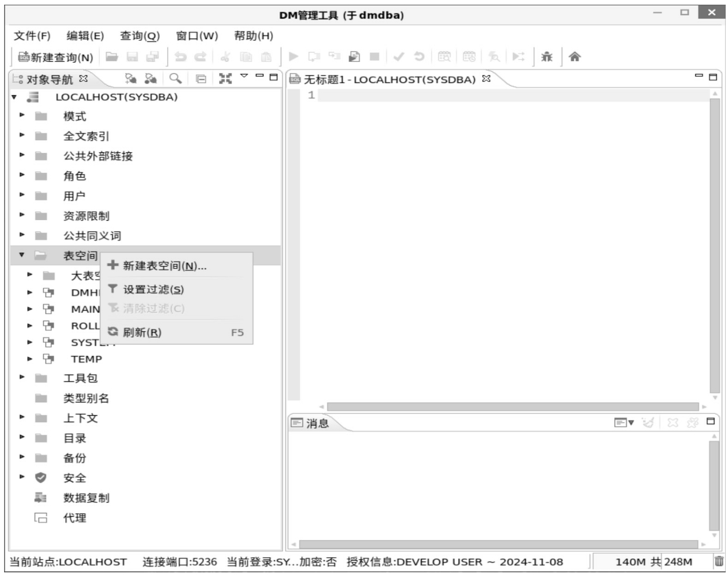Click the TEMP tablespace icon
The image size is (728, 577).
point(48,359)
